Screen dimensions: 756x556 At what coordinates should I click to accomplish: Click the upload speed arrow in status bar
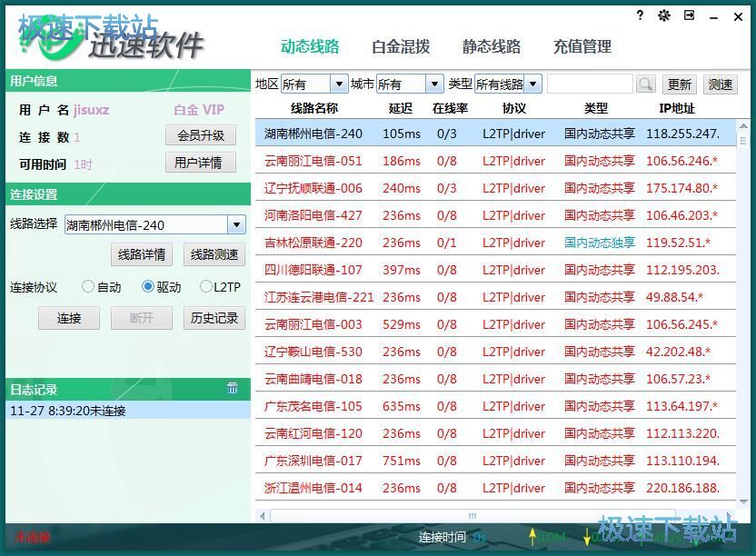pos(533,537)
